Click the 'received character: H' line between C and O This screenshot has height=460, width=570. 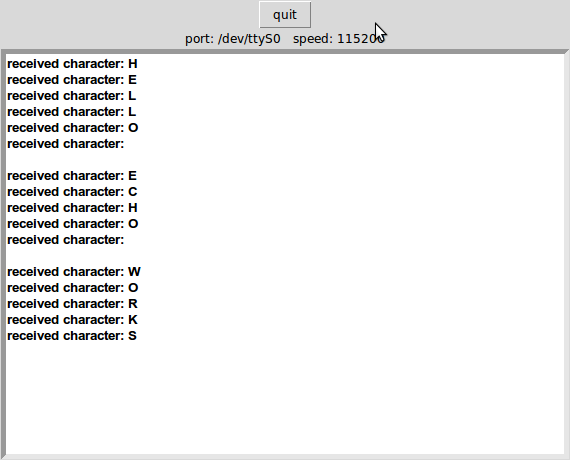pyautogui.click(x=72, y=208)
